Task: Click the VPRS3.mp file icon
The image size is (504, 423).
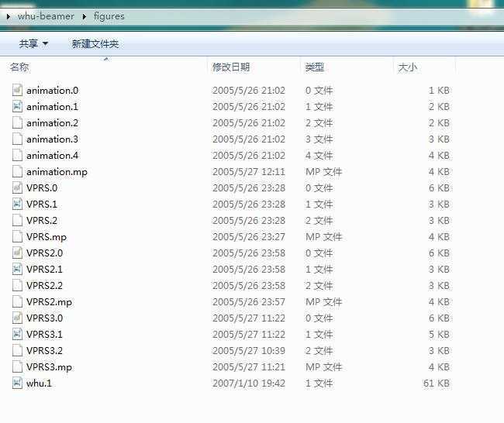Action: (17, 366)
